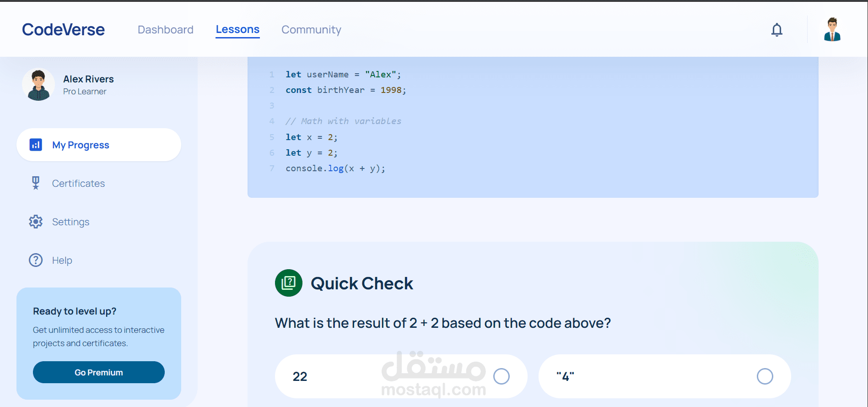Viewport: 868px width, 407px height.
Task: Open the Certificates sidebar item
Action: (78, 184)
